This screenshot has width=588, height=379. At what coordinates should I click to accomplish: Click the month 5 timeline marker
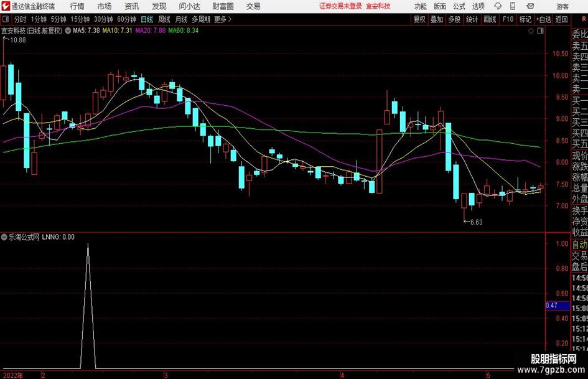(x=488, y=375)
